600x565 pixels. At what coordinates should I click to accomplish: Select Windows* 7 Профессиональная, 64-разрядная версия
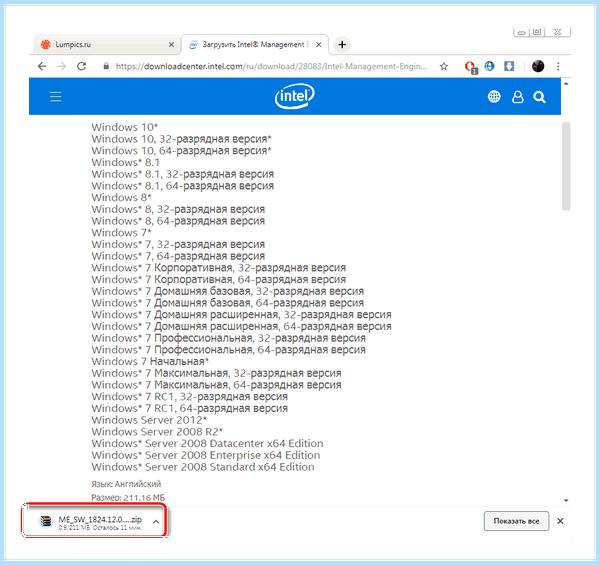pos(228,350)
